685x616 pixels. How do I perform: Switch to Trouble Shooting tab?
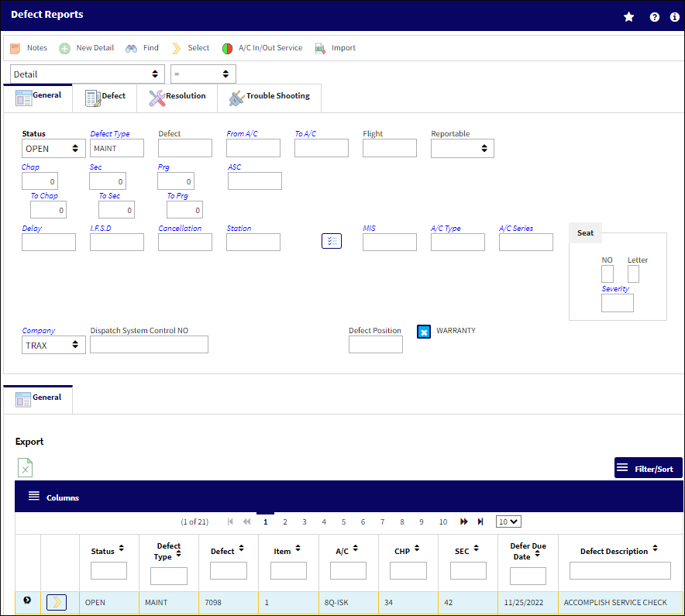[269, 98]
